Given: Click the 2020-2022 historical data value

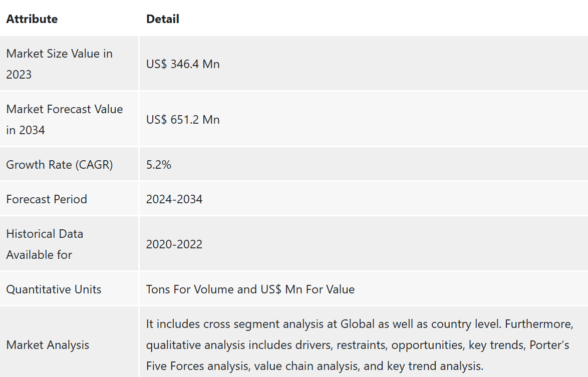Looking at the screenshot, I should click(x=174, y=244).
